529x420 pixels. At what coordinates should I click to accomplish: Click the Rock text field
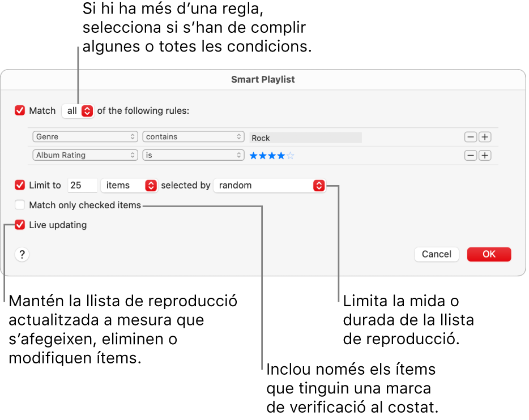(x=306, y=138)
